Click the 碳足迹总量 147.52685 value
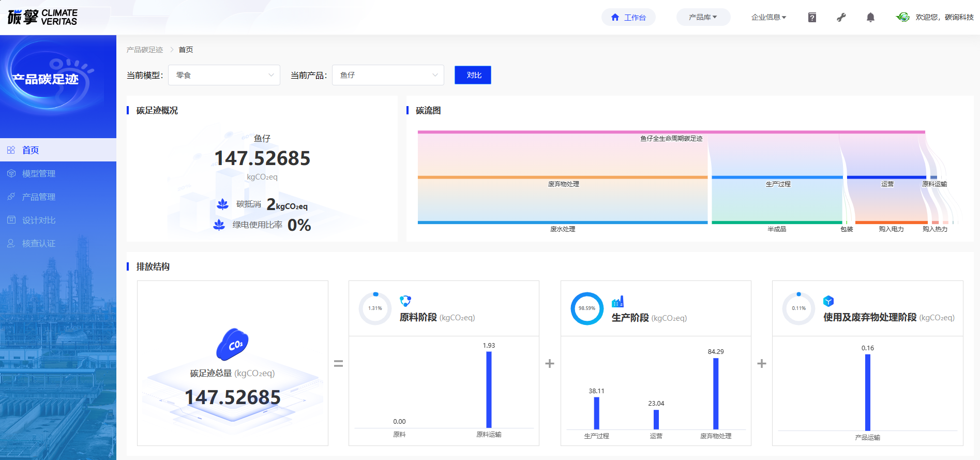This screenshot has height=460, width=980. 233,397
